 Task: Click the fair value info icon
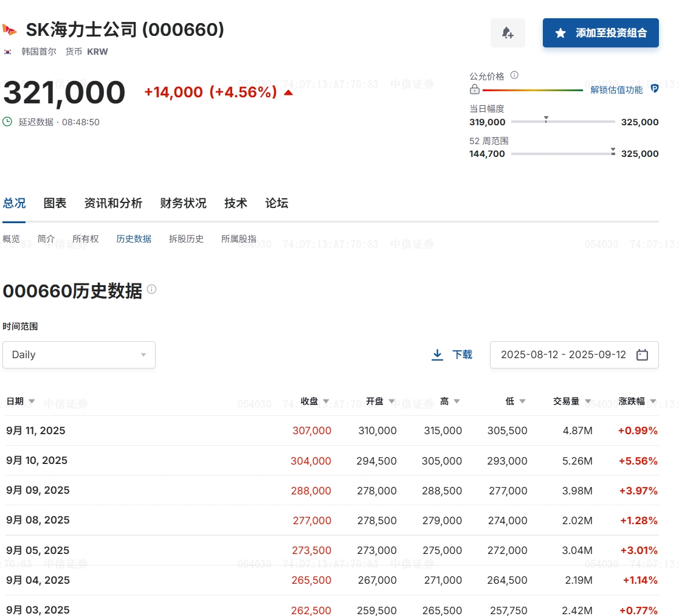(514, 75)
